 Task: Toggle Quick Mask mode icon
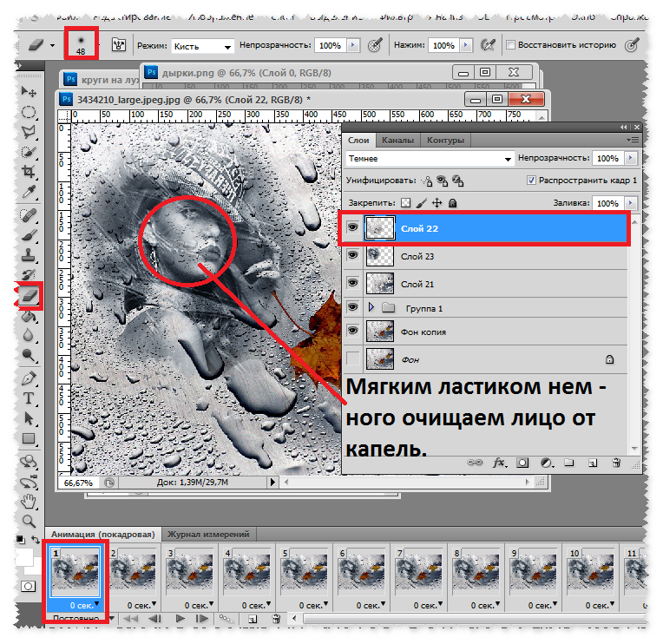point(28,586)
